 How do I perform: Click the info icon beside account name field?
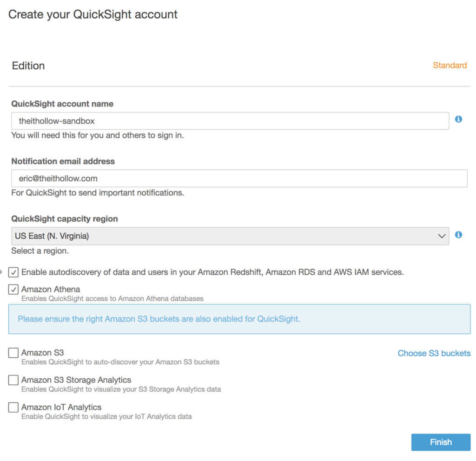pos(458,119)
